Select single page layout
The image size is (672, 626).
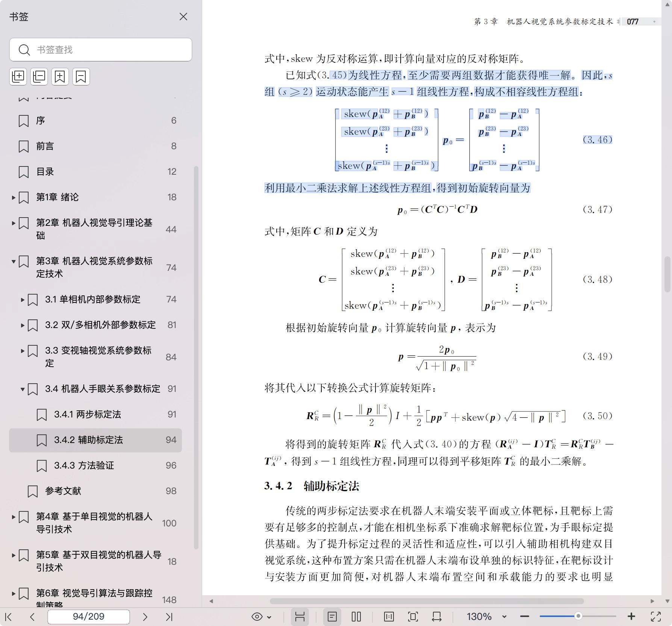tap(332, 617)
